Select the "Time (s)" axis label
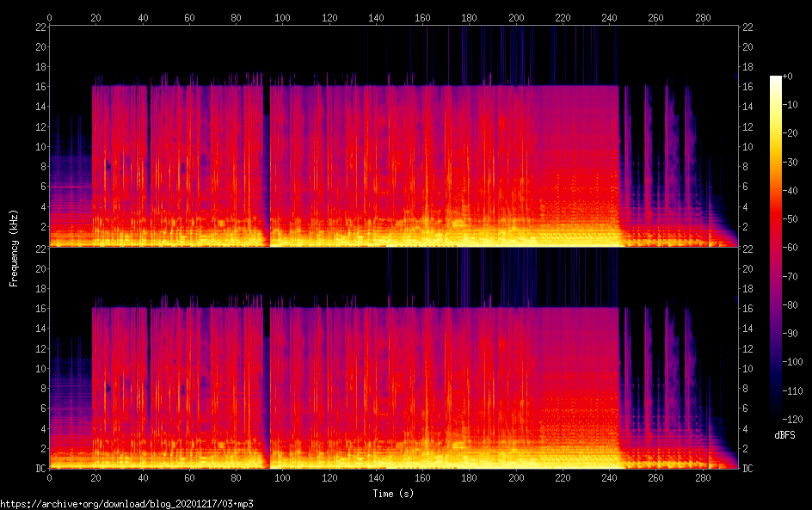 point(393,494)
